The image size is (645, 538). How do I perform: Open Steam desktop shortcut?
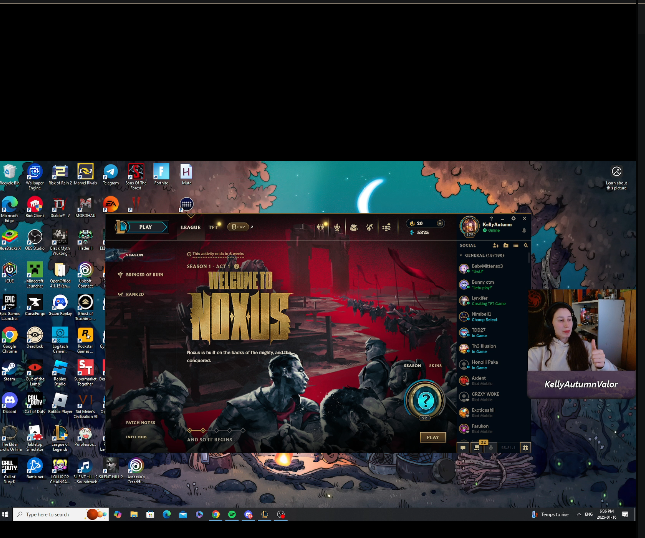[9, 371]
